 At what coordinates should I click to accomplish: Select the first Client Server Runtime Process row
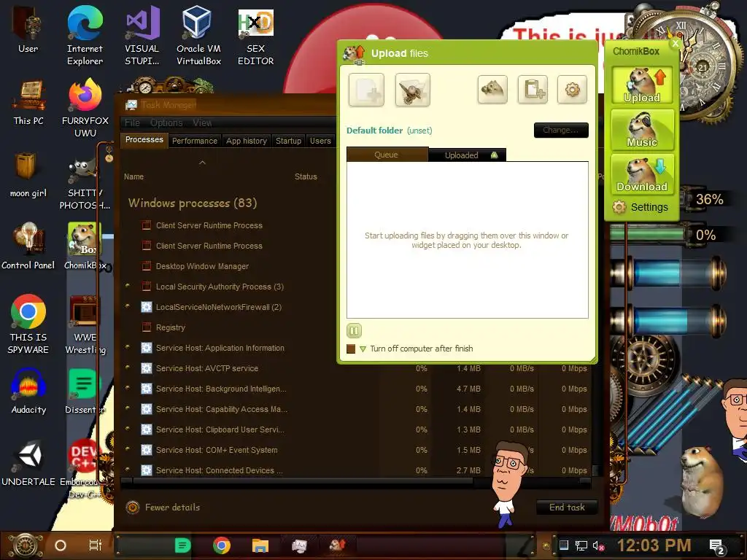coord(228,225)
